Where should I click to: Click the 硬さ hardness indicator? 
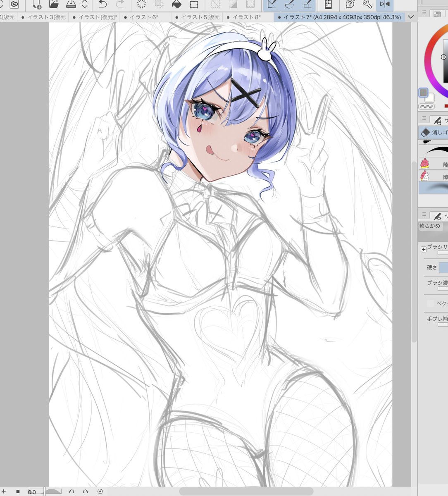coord(443,267)
